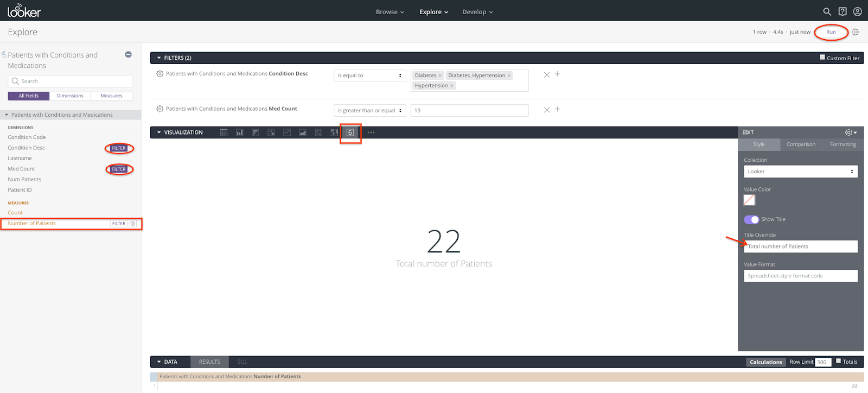Choose the map visualization icon
This screenshot has width=868, height=393.
334,132
